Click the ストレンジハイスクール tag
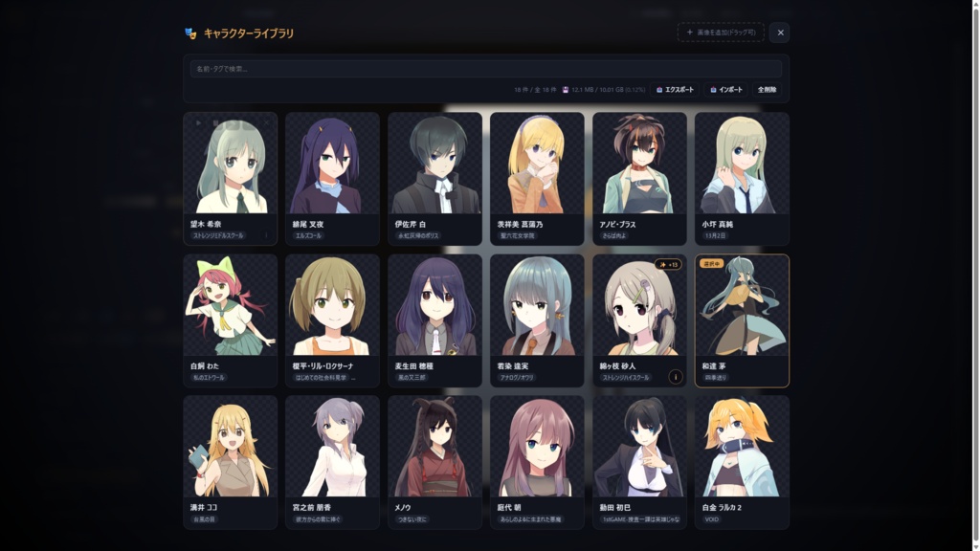The width and height of the screenshot is (980, 551). (x=626, y=377)
